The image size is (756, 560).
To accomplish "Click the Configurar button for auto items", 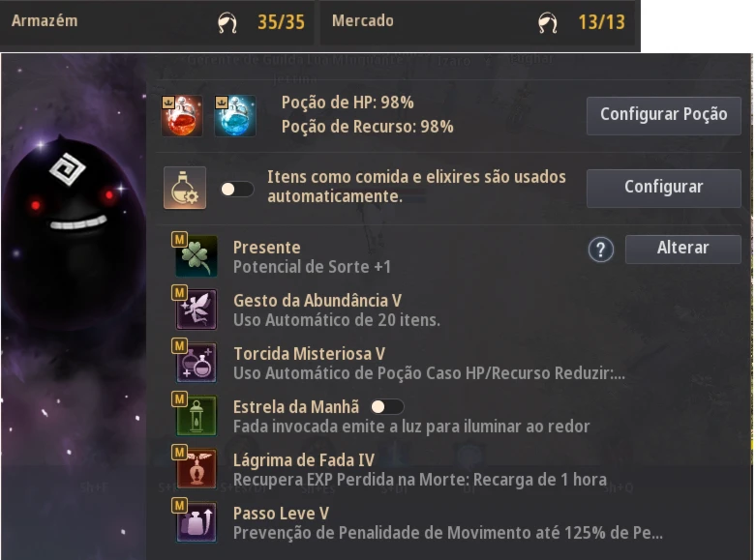I will pyautogui.click(x=663, y=188).
